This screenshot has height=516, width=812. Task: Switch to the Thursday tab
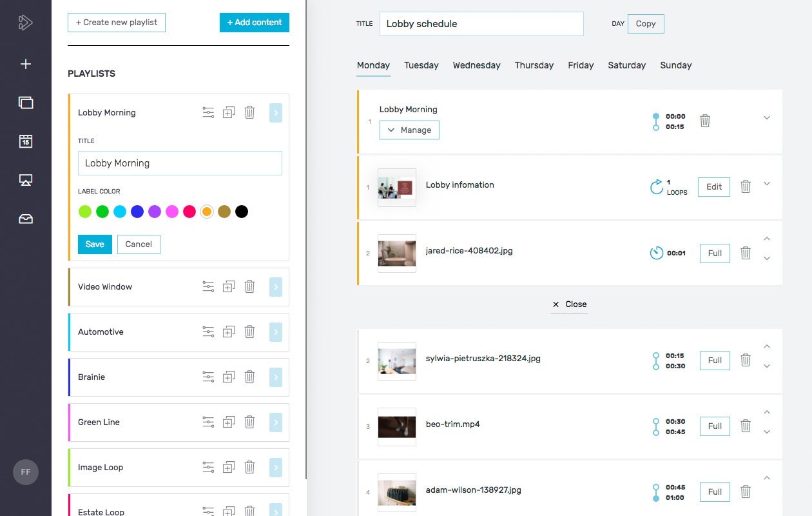(x=534, y=65)
